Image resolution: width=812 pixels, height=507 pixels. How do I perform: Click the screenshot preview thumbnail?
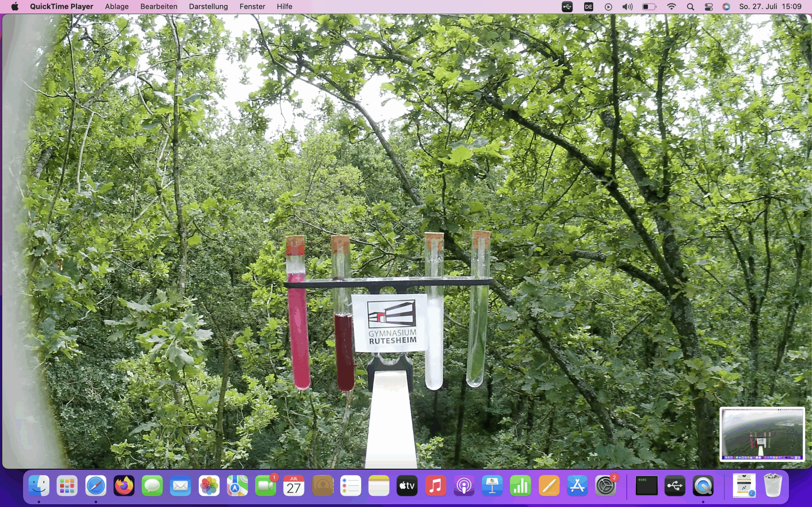pos(762,434)
